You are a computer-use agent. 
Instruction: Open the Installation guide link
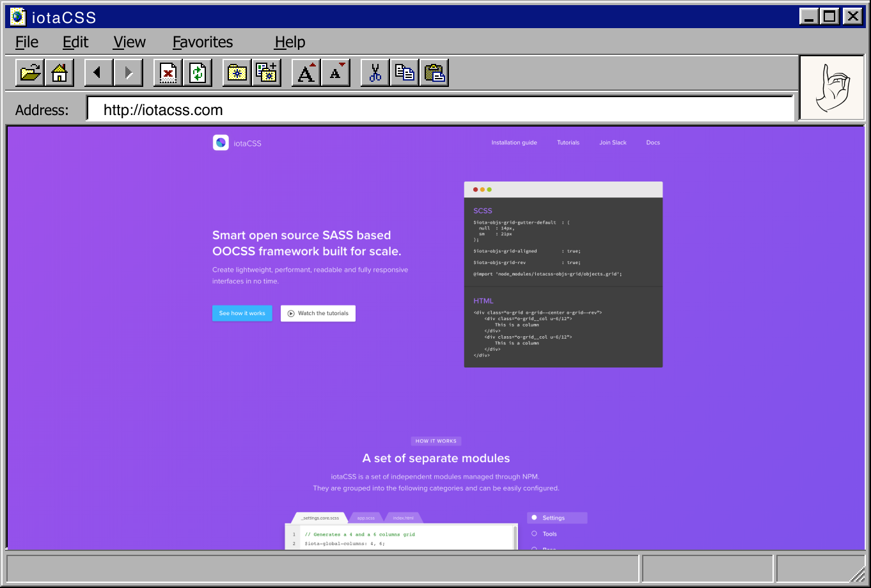[514, 143]
